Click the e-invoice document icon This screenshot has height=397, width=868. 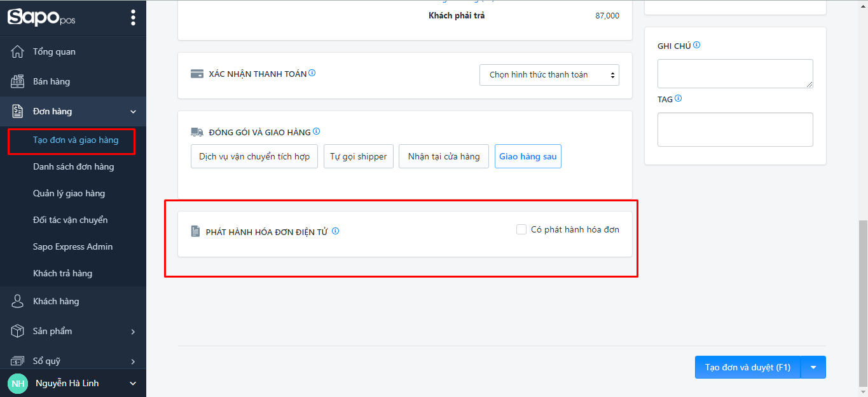[196, 232]
